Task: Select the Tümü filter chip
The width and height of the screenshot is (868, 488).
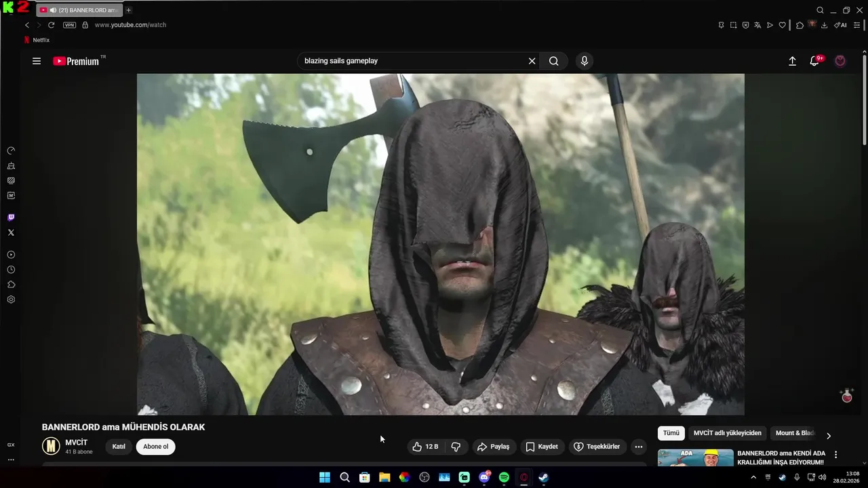Action: pos(671,433)
